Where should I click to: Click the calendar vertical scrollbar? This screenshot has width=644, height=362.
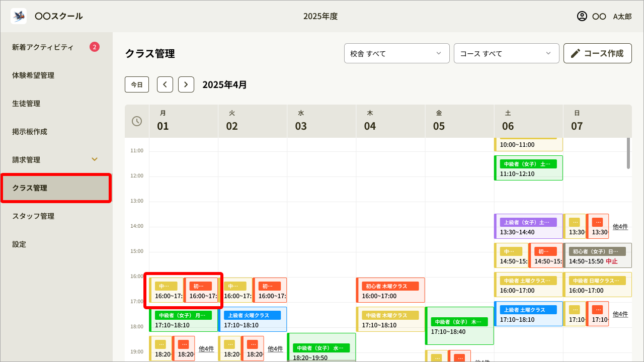(628, 153)
